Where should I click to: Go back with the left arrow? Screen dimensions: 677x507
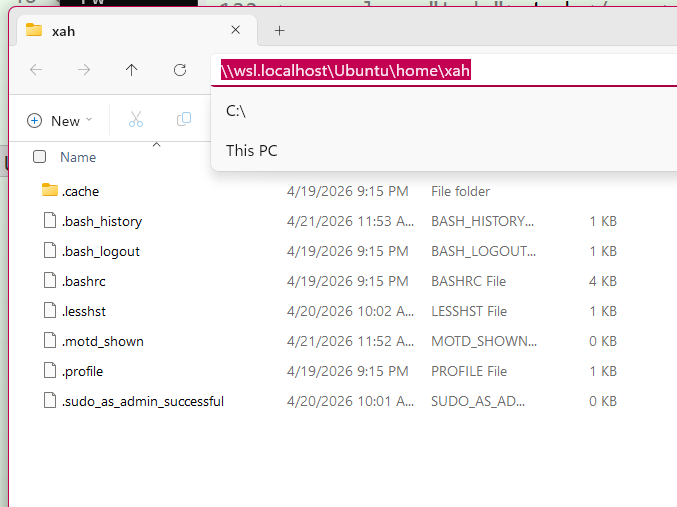click(36, 70)
